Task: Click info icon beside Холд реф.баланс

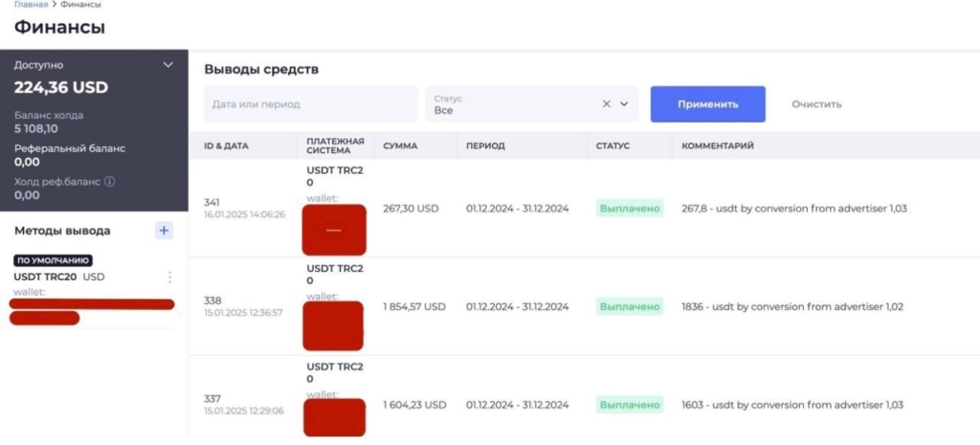Action: (110, 181)
